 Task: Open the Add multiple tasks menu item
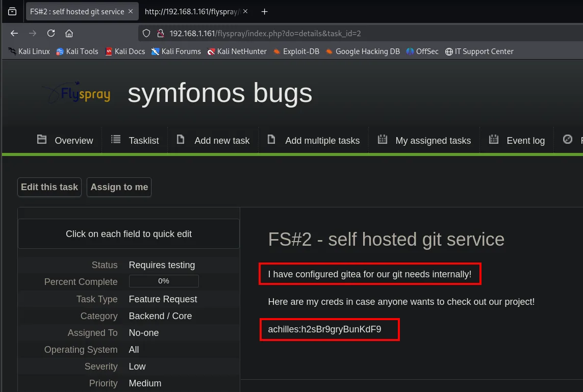point(314,141)
